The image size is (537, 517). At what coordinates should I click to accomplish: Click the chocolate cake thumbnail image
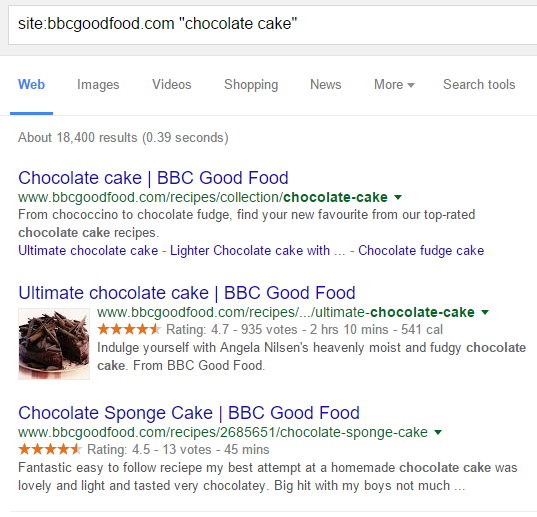click(54, 344)
